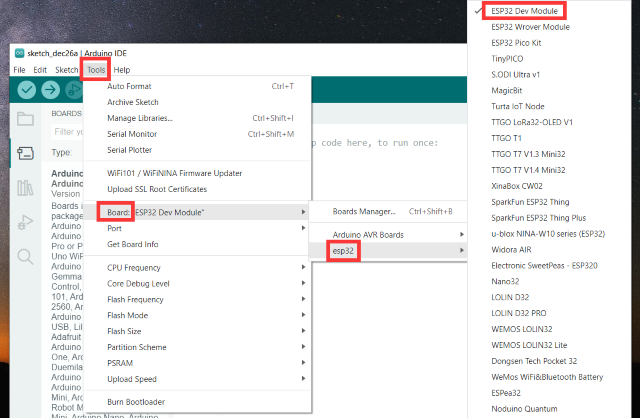Viewport: 640px width, 418px height.
Task: Select WeMos WiFi&Bluetooth Battery board
Action: click(549, 377)
